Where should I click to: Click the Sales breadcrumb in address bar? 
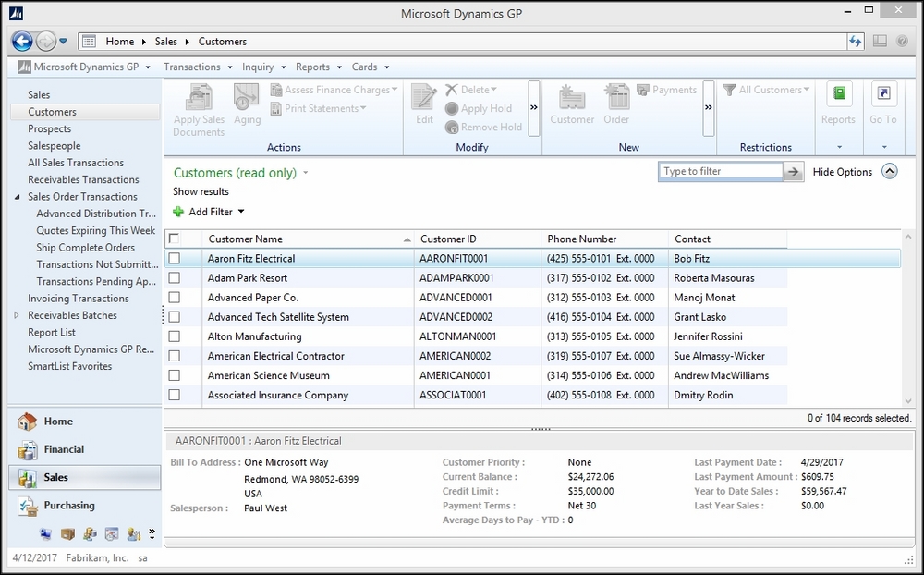pos(166,42)
